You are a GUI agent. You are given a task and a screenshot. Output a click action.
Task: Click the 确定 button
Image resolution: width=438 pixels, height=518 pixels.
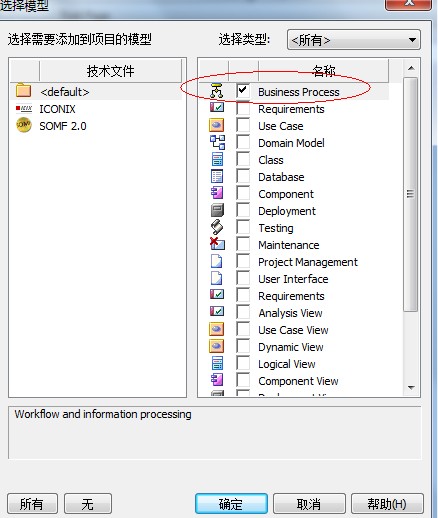tap(231, 504)
